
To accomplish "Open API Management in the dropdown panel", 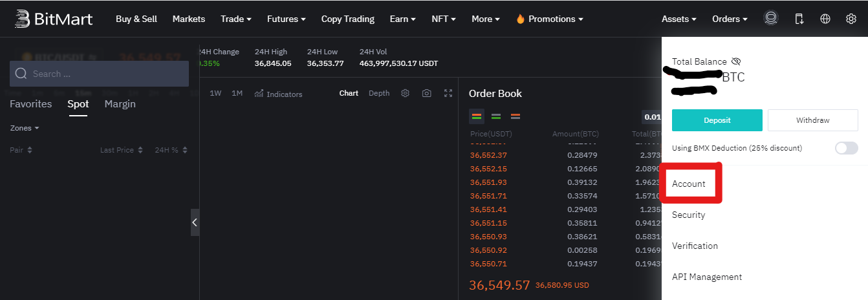I will pos(707,277).
